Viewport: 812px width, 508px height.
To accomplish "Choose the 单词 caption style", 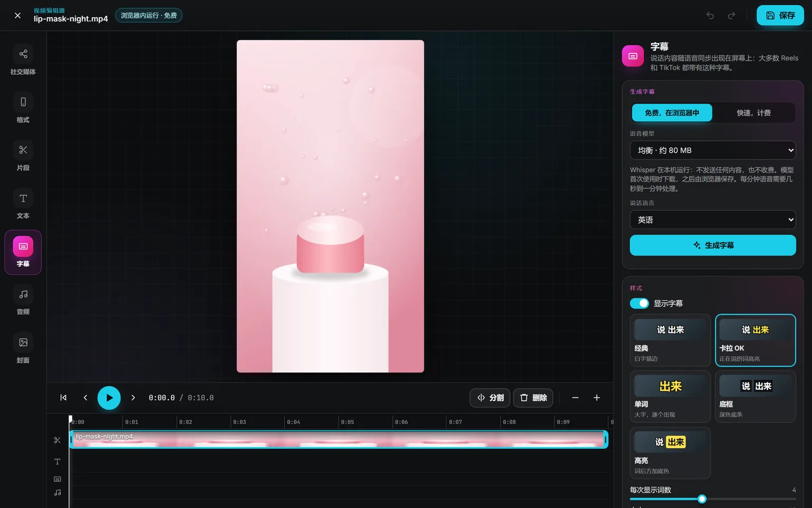I will click(670, 396).
